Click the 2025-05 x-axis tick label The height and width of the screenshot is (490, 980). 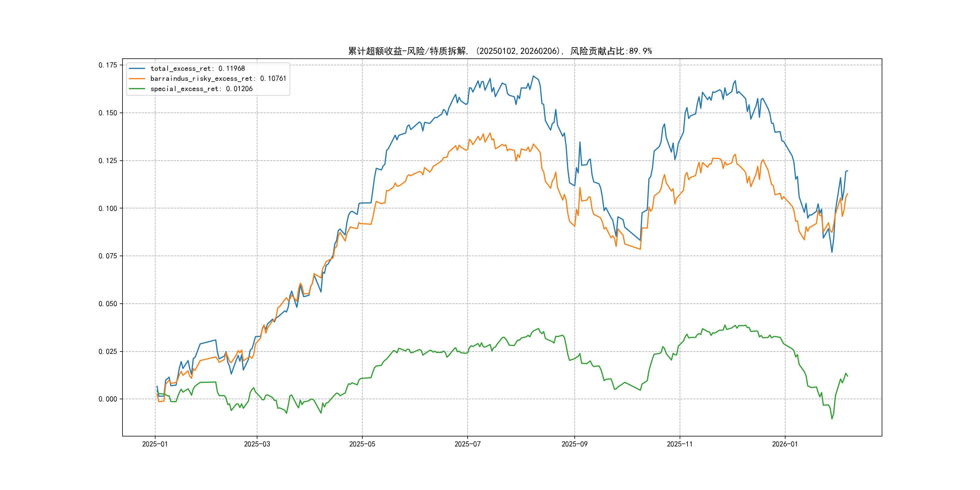(x=362, y=444)
